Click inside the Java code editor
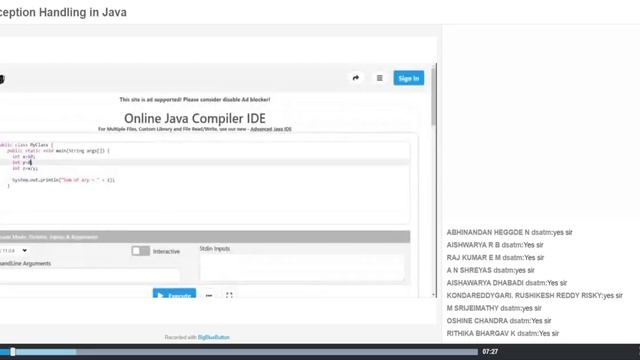640x360 pixels. tap(204, 182)
